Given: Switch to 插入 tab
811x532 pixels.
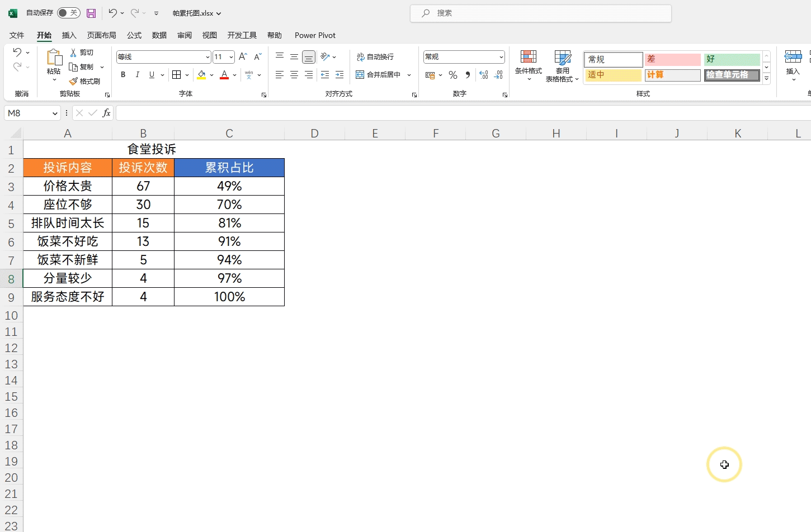Looking at the screenshot, I should click(69, 35).
